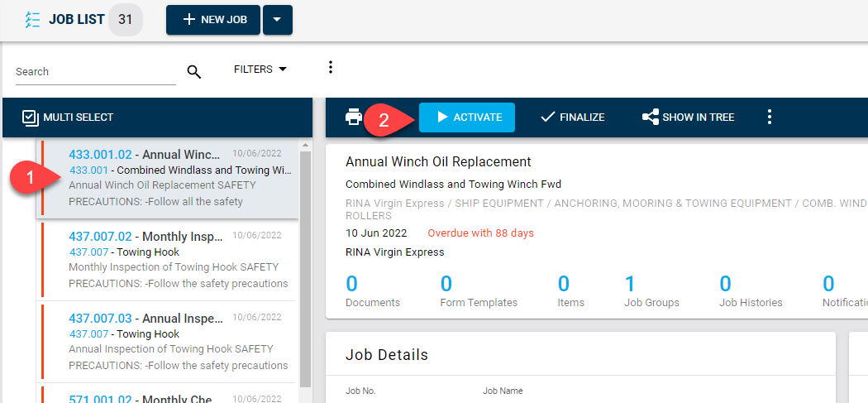Screen dimensions: 868x403
Task: Click the Job List icon
Action: tap(33, 19)
